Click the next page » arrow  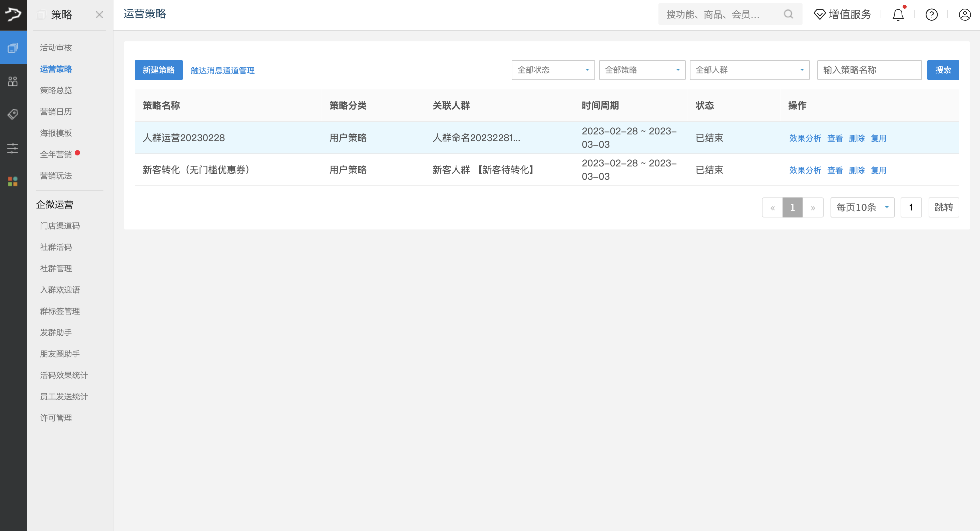click(x=813, y=208)
